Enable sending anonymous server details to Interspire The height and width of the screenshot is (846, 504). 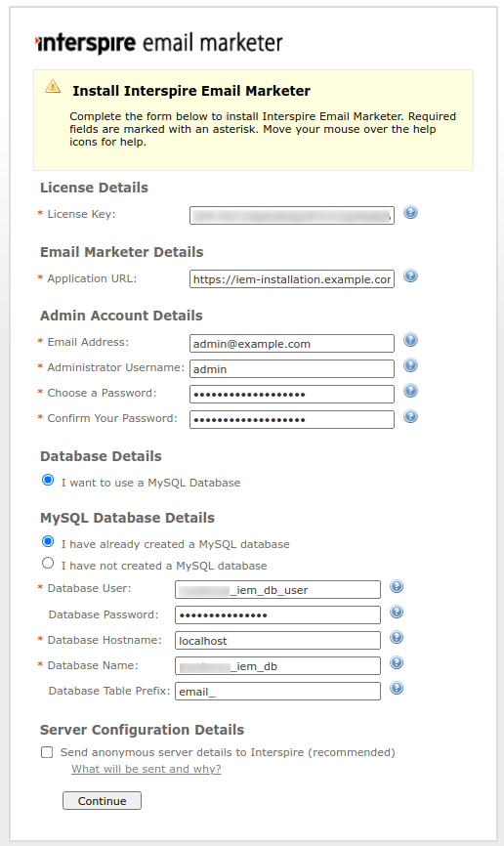47,752
